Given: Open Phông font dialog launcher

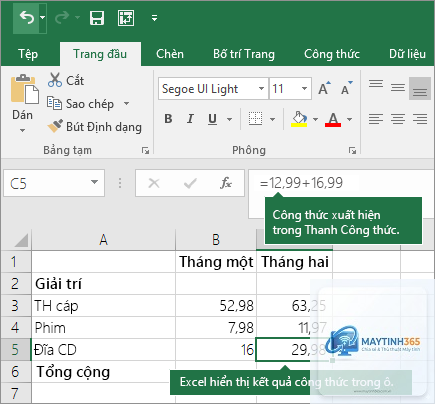Looking at the screenshot, I should [x=352, y=151].
